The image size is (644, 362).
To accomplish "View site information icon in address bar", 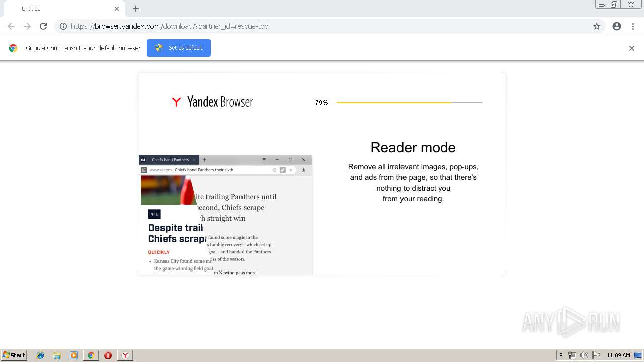I will (63, 26).
